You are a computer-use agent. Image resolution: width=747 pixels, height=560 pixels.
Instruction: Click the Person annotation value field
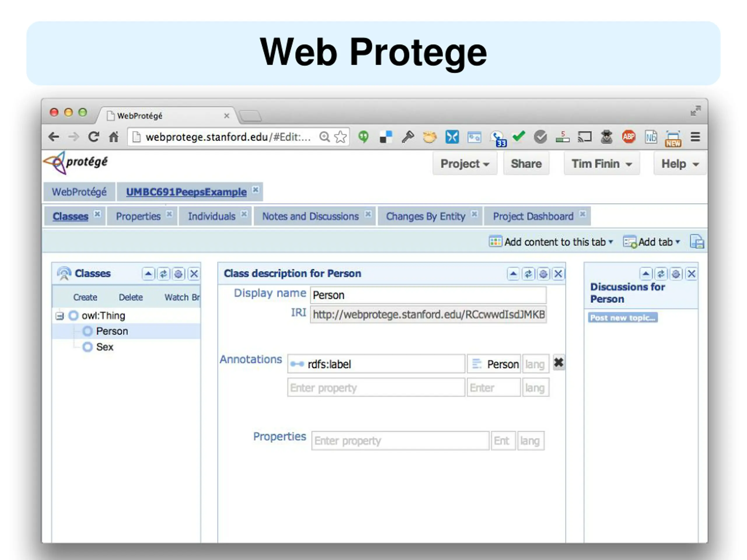click(x=494, y=364)
